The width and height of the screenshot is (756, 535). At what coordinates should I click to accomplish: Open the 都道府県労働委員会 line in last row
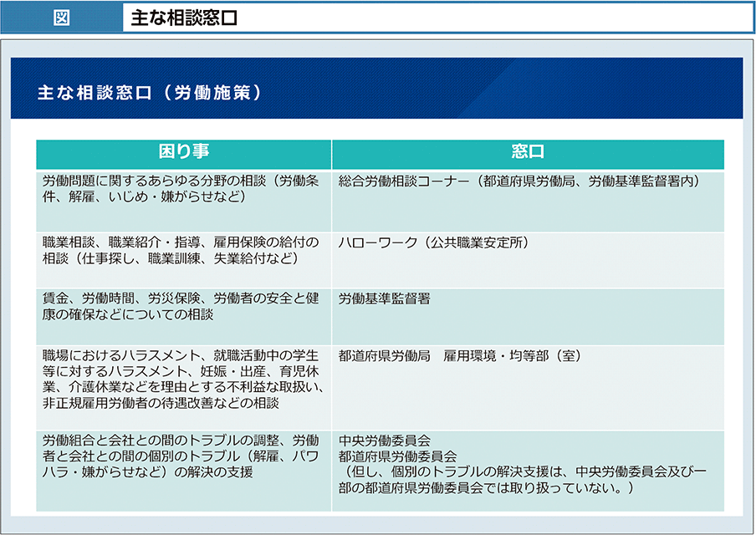click(397, 456)
